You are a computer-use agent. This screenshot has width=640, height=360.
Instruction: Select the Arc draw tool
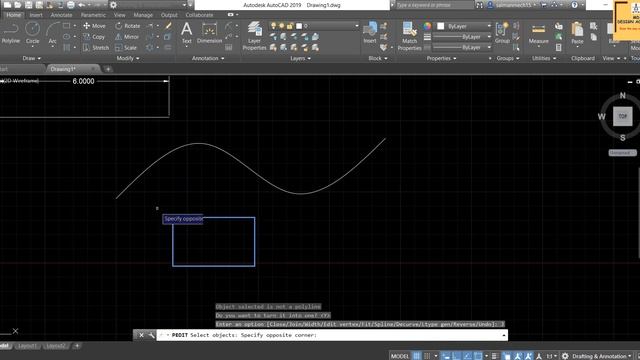tap(52, 33)
